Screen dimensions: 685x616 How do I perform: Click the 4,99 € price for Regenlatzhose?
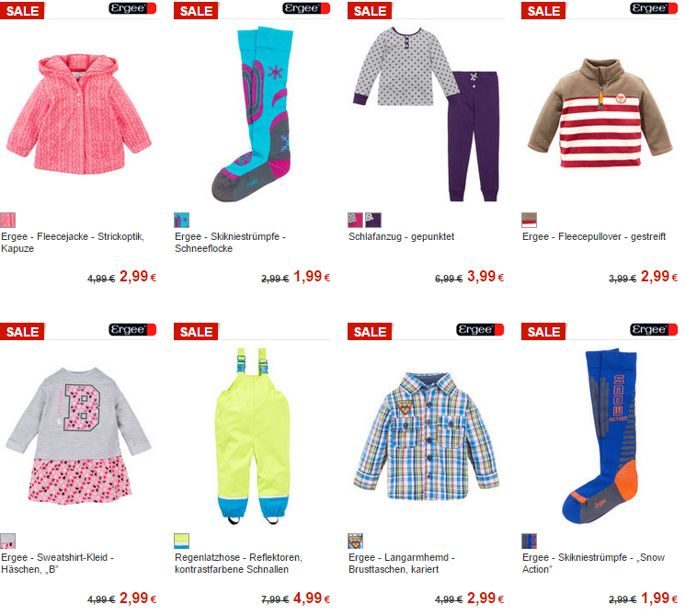(312, 599)
